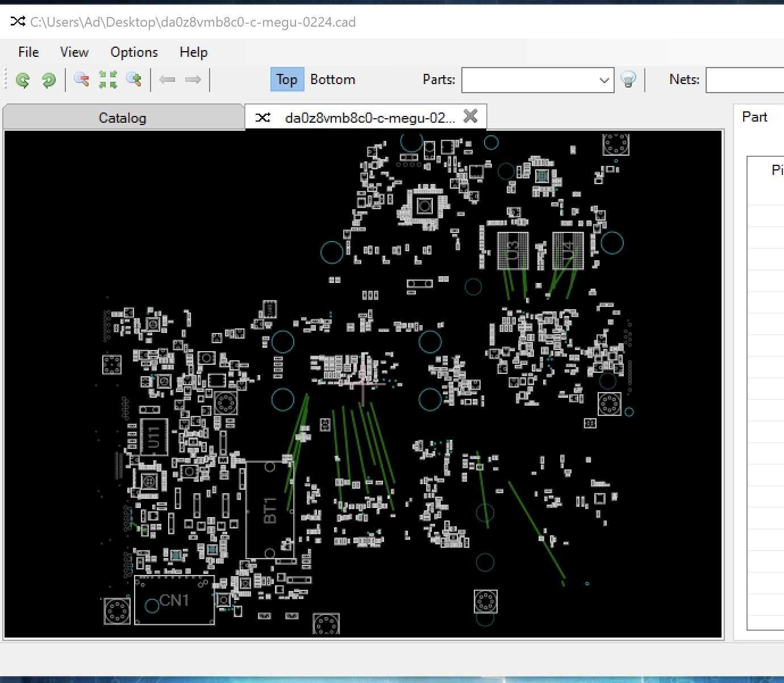Image resolution: width=784 pixels, height=683 pixels.
Task: Open the Parts dropdown list
Action: click(x=604, y=80)
